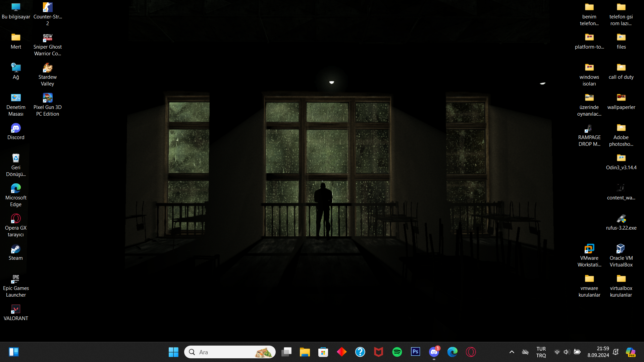Switch the TUR TRQ input language

[541, 352]
